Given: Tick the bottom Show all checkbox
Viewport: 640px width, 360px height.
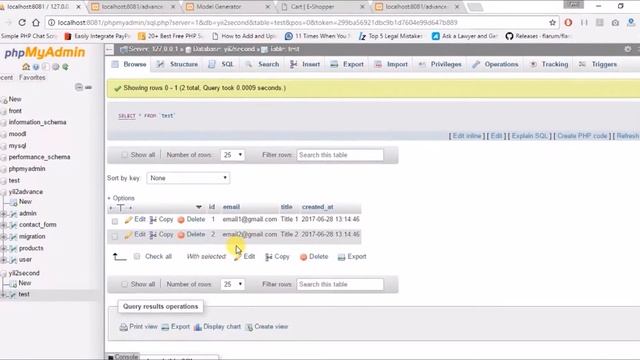Looking at the screenshot, I should coord(124,284).
